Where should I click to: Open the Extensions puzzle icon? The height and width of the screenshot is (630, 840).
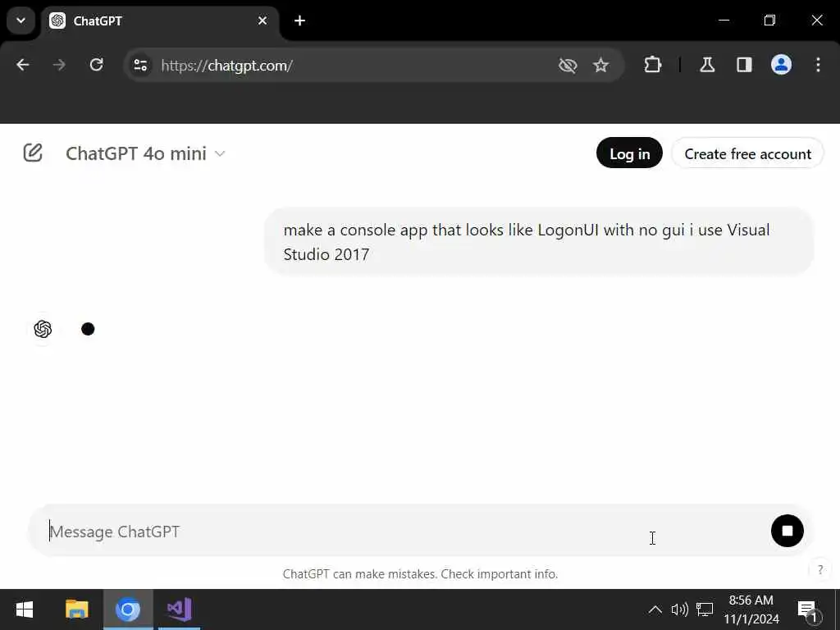(652, 66)
